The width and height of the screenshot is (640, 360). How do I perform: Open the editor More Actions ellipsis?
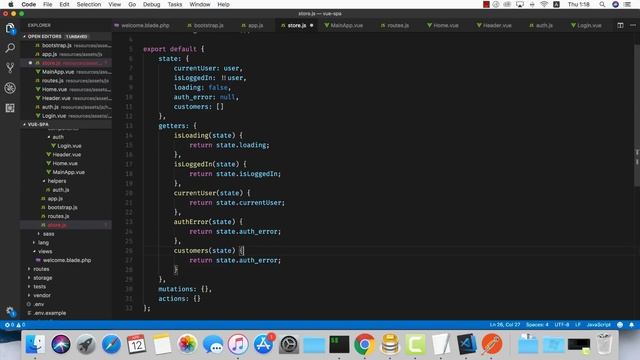pos(633,25)
